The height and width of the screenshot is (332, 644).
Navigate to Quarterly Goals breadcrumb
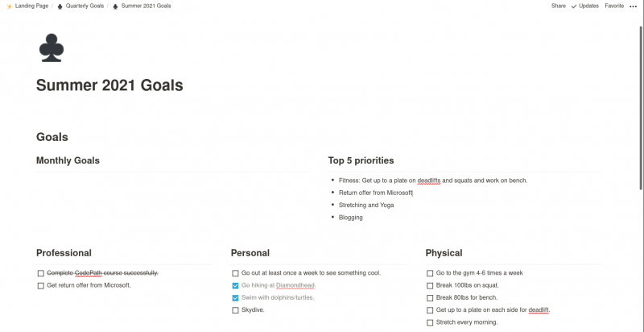tap(85, 6)
